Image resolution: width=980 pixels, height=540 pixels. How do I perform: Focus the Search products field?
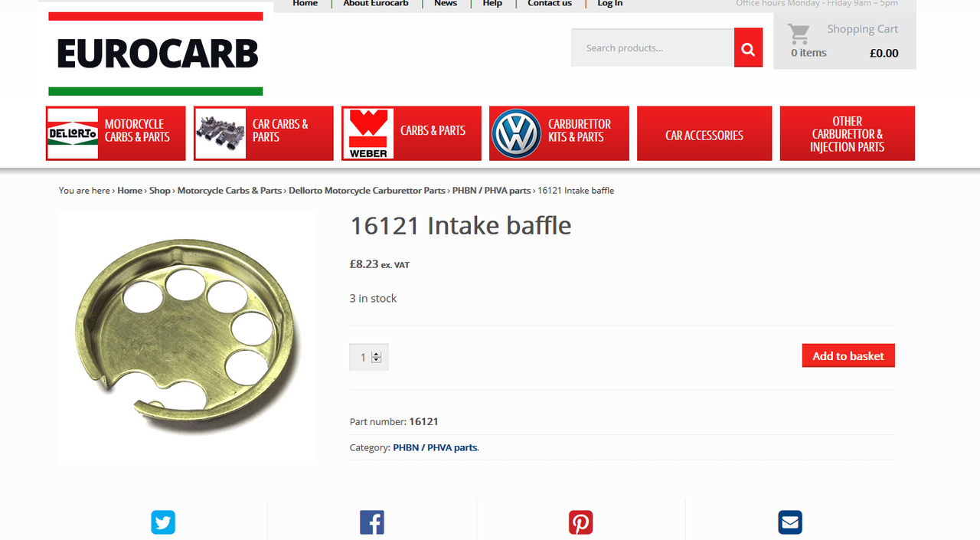[652, 47]
